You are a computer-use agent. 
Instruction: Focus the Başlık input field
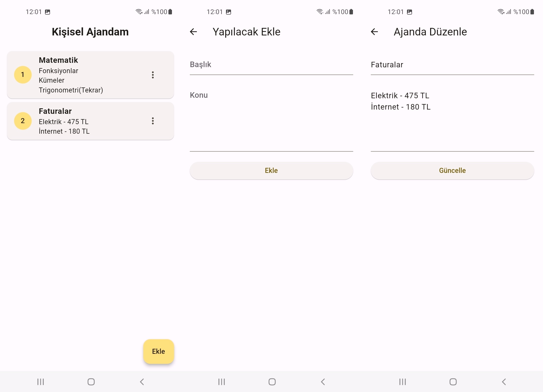271,65
